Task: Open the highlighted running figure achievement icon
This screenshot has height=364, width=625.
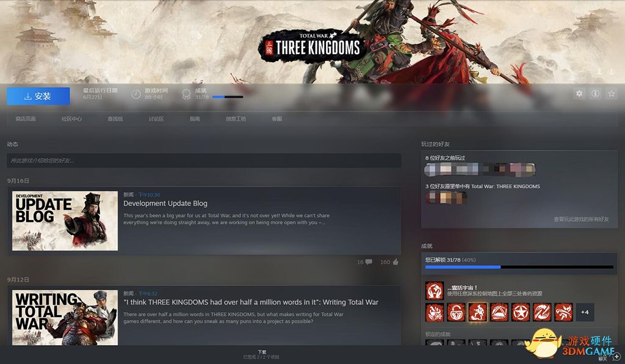Action: click(x=477, y=312)
